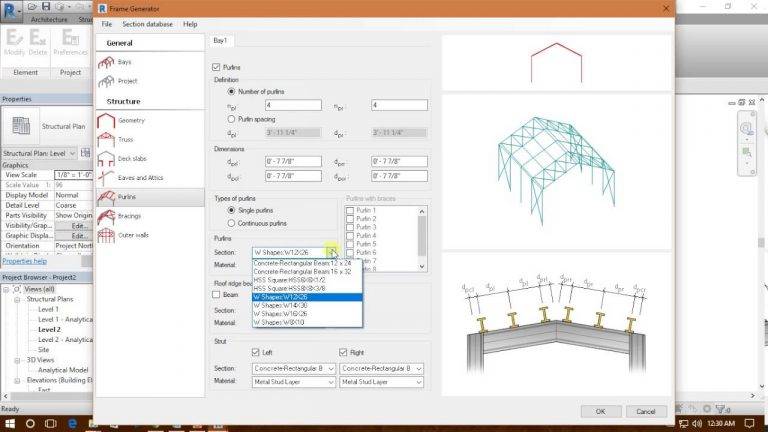Click the OK button
This screenshot has height=432, width=768.
(x=600, y=411)
